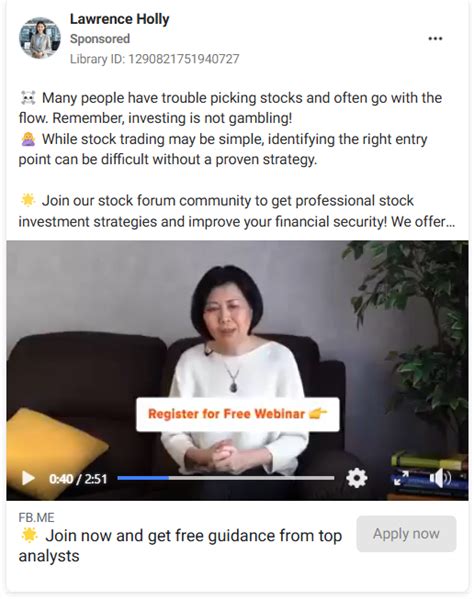Click the Apply now button

406,534
